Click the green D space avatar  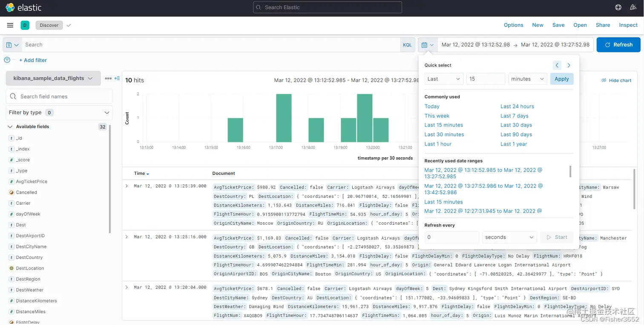pos(25,25)
